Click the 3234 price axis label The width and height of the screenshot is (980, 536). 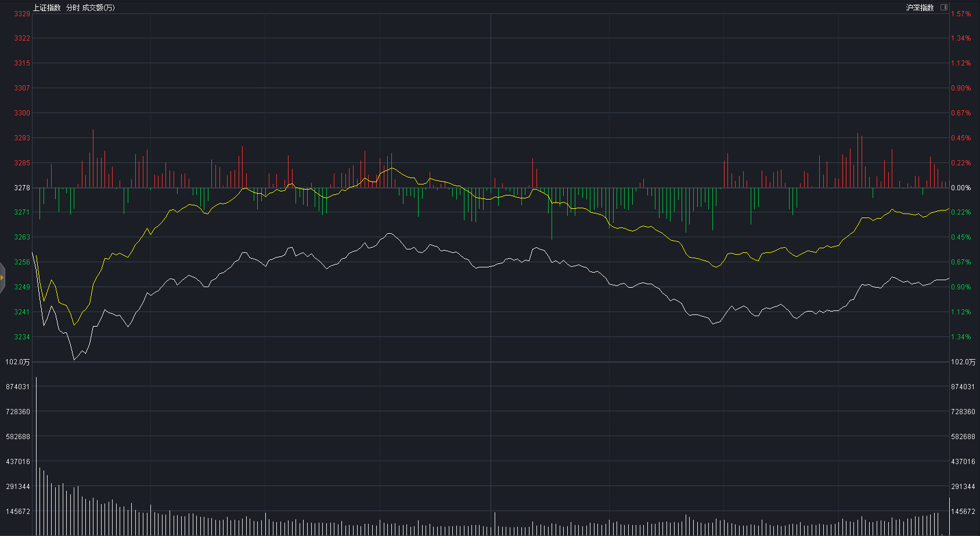pyautogui.click(x=22, y=337)
